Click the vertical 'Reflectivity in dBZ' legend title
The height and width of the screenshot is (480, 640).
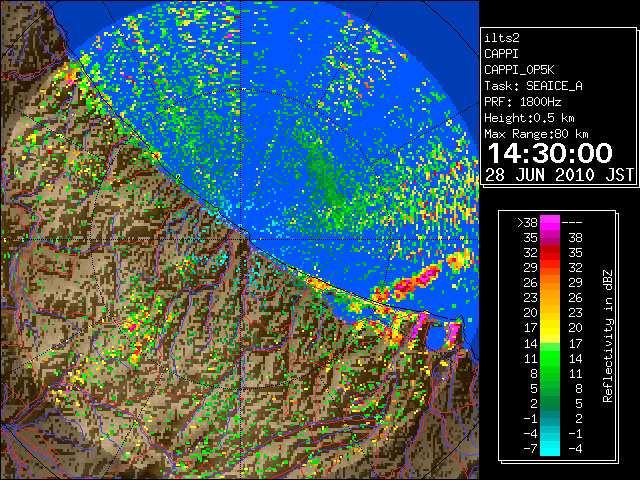point(608,336)
